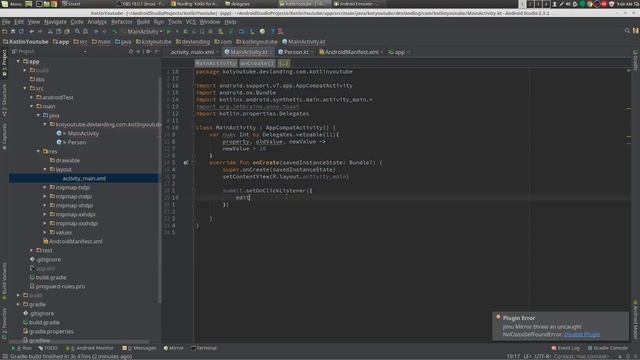Open the SDK Manager toolbar icon
640x360 pixels.
pos(252,31)
